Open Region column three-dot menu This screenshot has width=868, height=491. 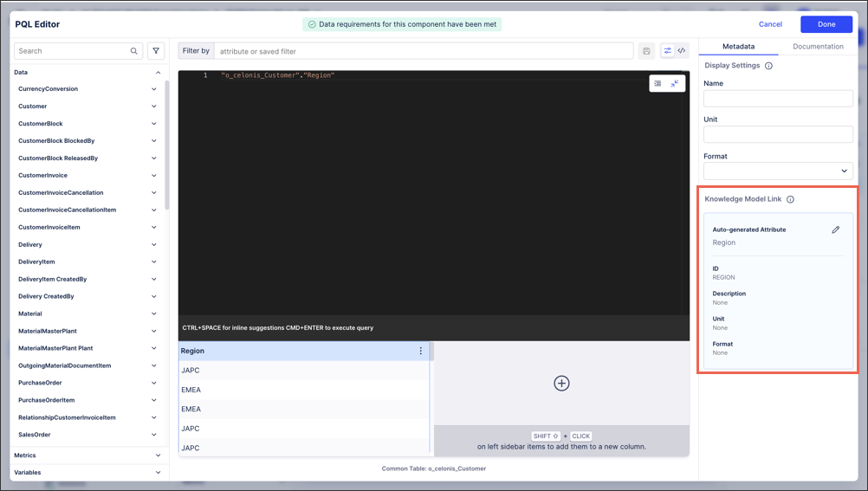(421, 351)
